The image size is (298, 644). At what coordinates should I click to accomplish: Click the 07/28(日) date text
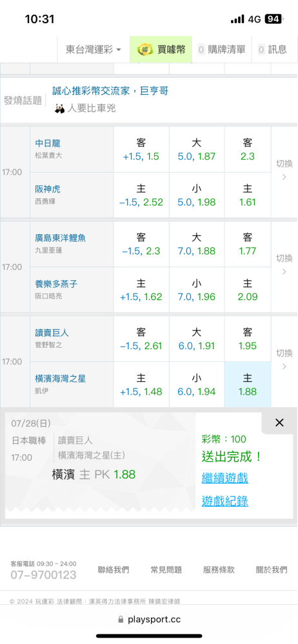[31, 423]
